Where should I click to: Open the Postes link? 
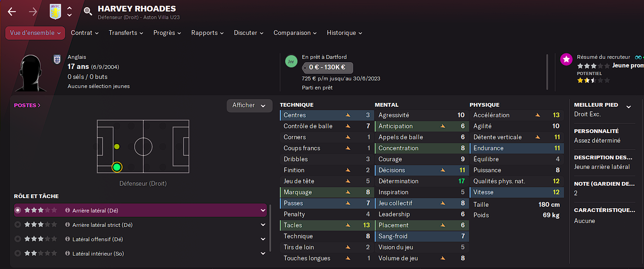click(x=27, y=105)
